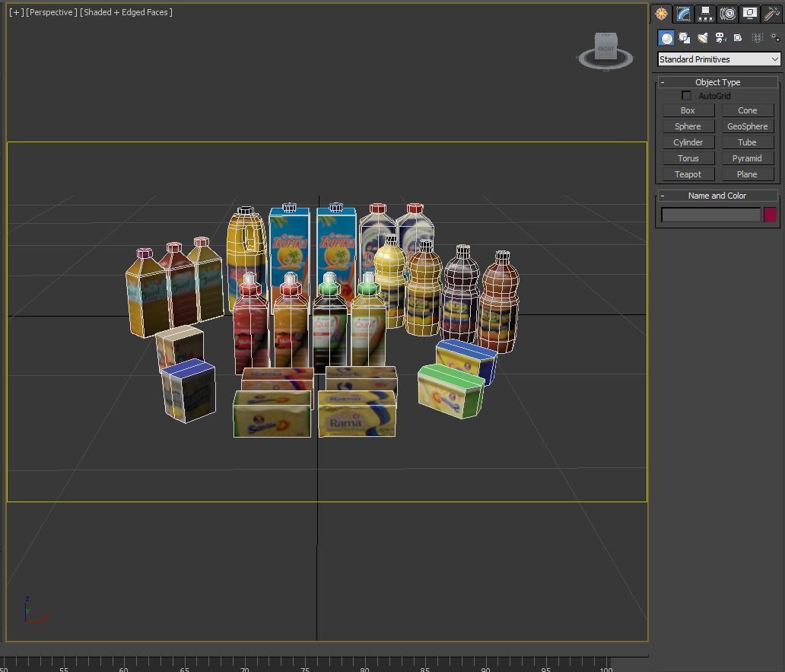
Task: Enable the AutoGrid checkbox
Action: [686, 96]
